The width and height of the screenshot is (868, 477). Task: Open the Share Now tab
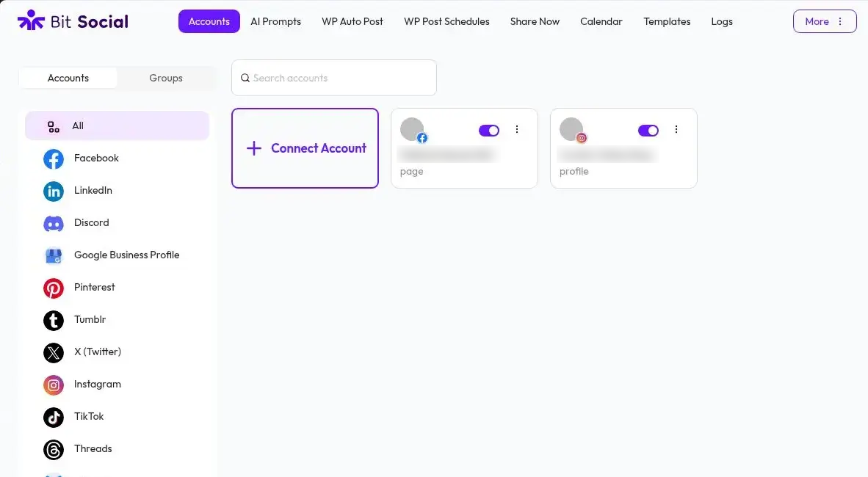(535, 21)
